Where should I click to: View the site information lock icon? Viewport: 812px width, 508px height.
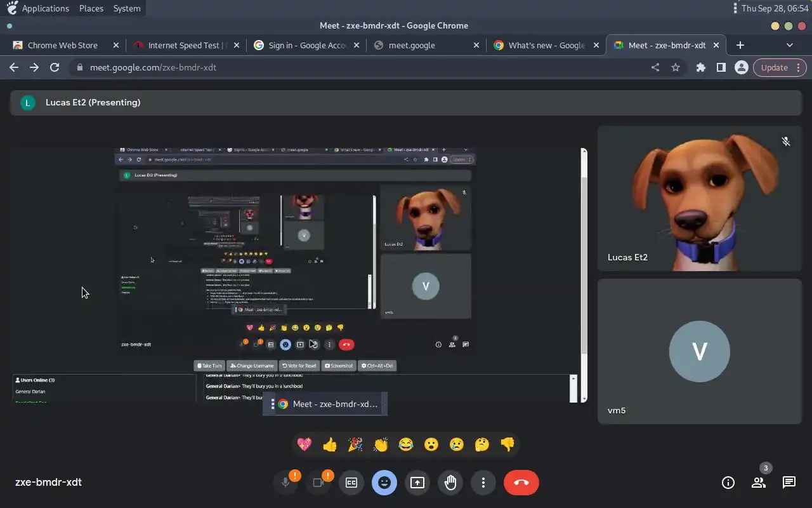pos(79,67)
